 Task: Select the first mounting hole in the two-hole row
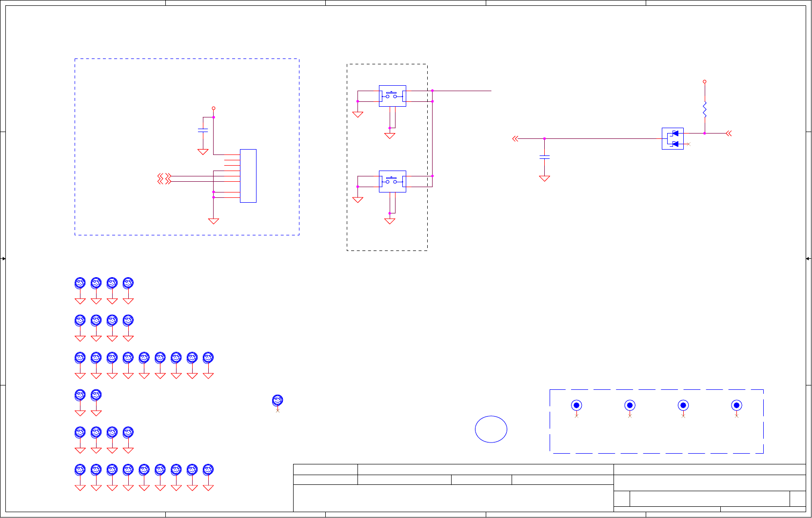point(80,395)
